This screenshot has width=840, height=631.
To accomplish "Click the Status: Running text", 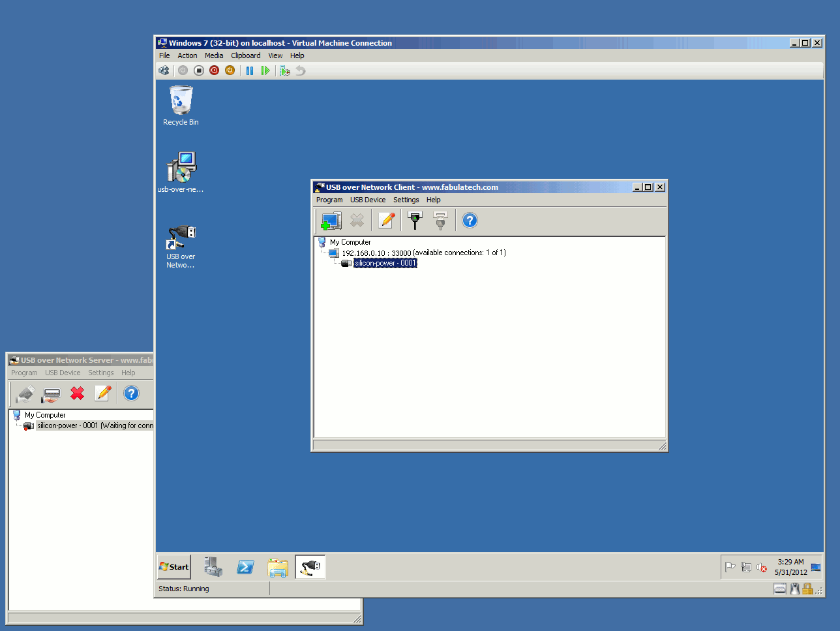I will coord(184,589).
